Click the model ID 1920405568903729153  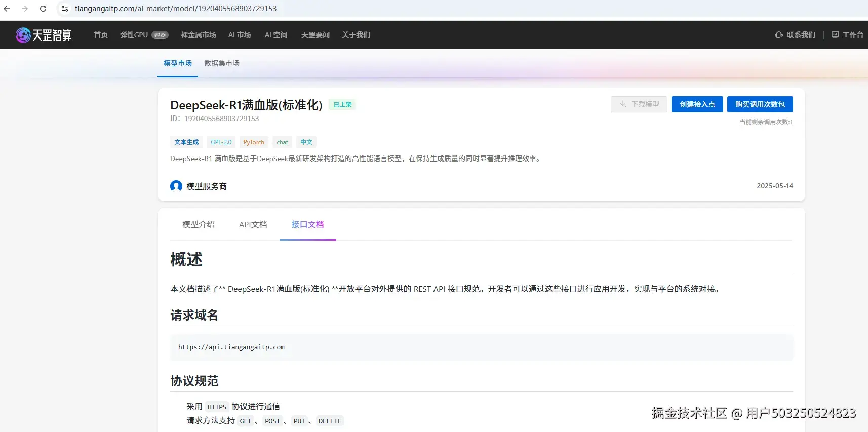221,119
